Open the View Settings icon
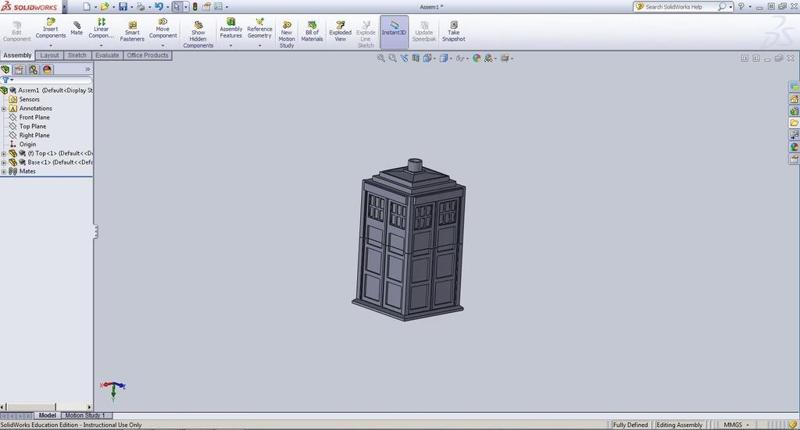This screenshot has width=800, height=430. [x=505, y=58]
